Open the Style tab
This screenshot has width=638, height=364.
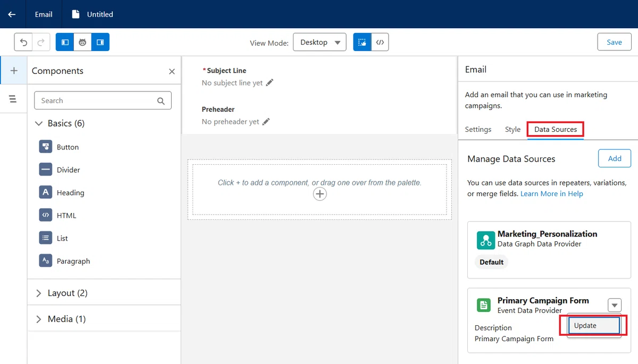tap(513, 129)
